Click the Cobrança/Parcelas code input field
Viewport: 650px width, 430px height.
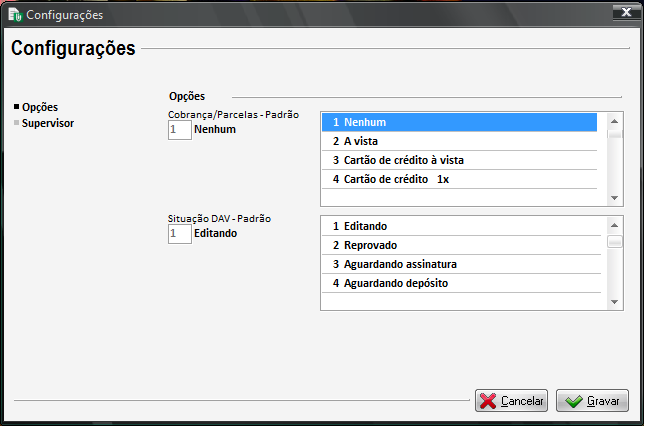pyautogui.click(x=179, y=130)
